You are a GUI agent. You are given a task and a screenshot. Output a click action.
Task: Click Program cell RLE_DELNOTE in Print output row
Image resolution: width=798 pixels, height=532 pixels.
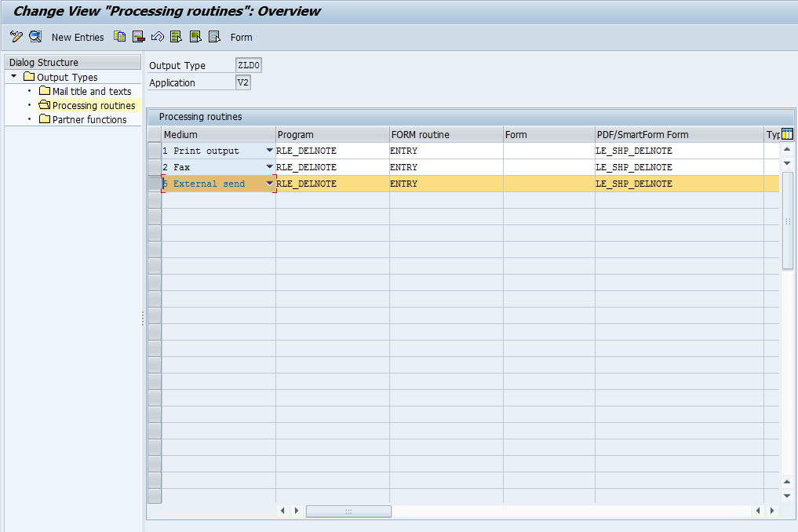pyautogui.click(x=333, y=151)
